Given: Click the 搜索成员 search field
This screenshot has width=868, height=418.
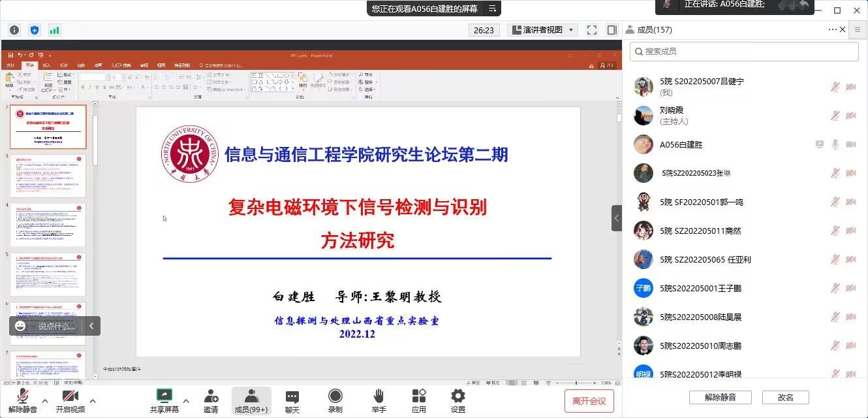Looking at the screenshot, I should [x=744, y=51].
